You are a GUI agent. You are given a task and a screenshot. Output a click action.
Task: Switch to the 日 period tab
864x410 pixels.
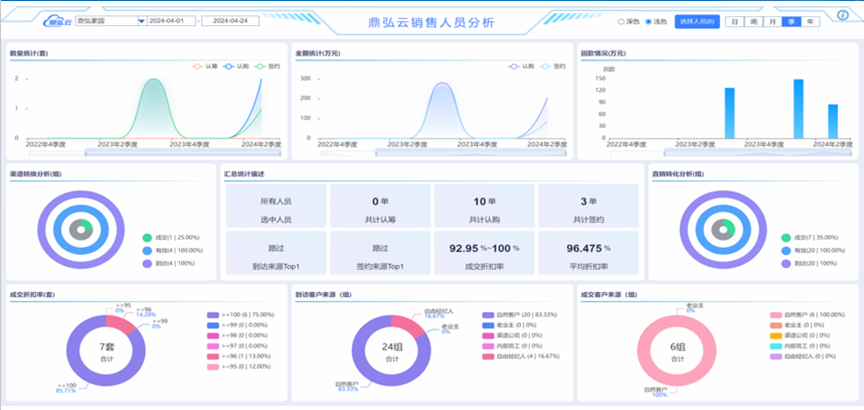[735, 21]
